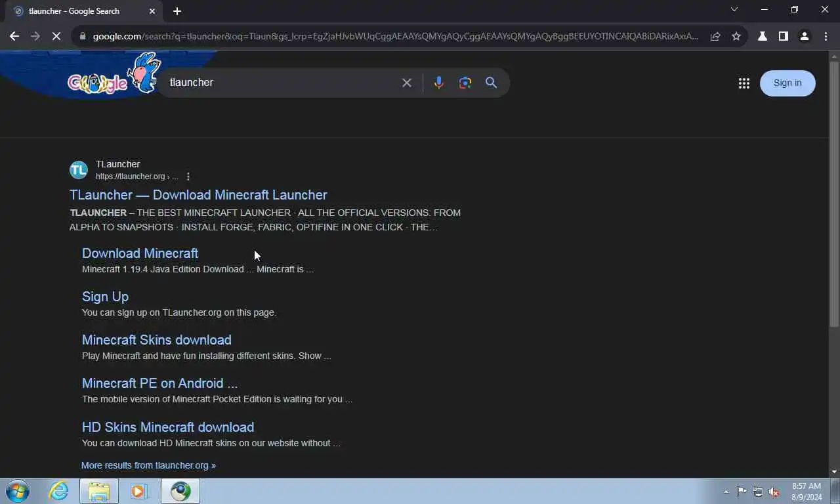Image resolution: width=840 pixels, height=504 pixels.
Task: Select the tlauncher - Google Search tab
Action: tap(83, 11)
